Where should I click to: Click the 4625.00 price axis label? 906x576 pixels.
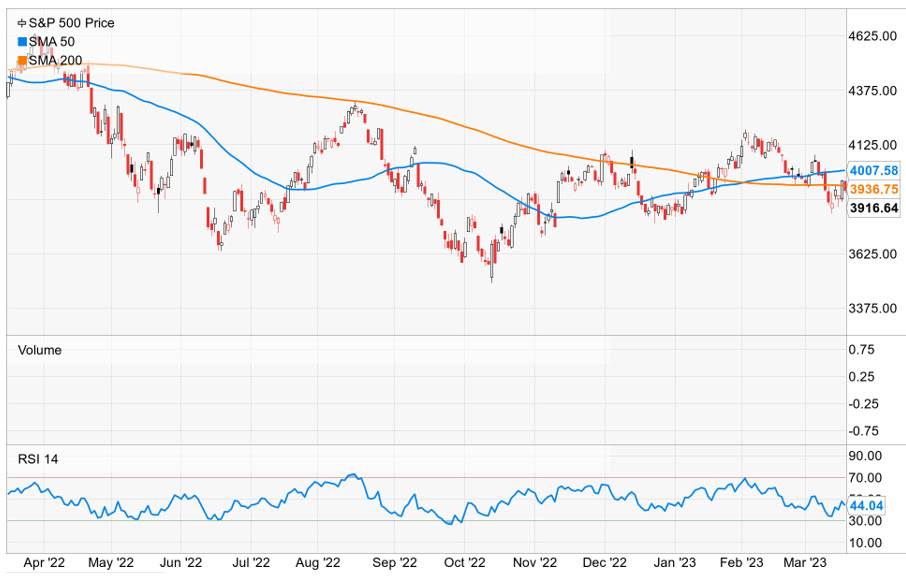pos(868,36)
